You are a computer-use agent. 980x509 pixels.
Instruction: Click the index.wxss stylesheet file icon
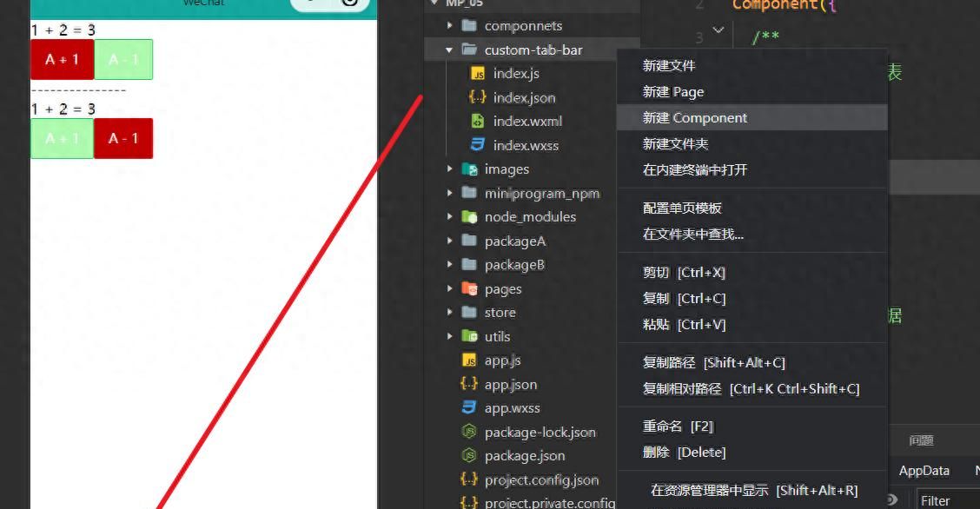coord(476,145)
